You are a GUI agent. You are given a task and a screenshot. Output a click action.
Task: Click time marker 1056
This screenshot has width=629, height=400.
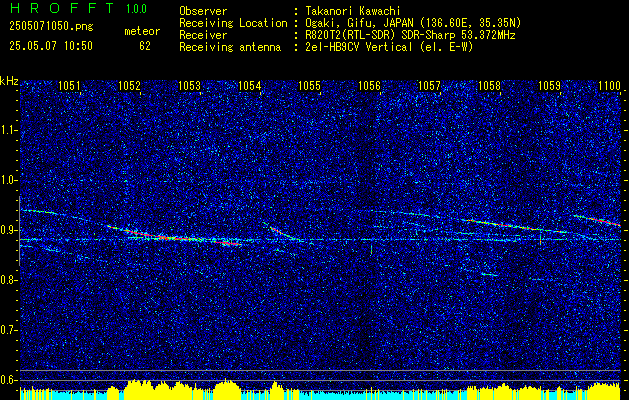[369, 86]
